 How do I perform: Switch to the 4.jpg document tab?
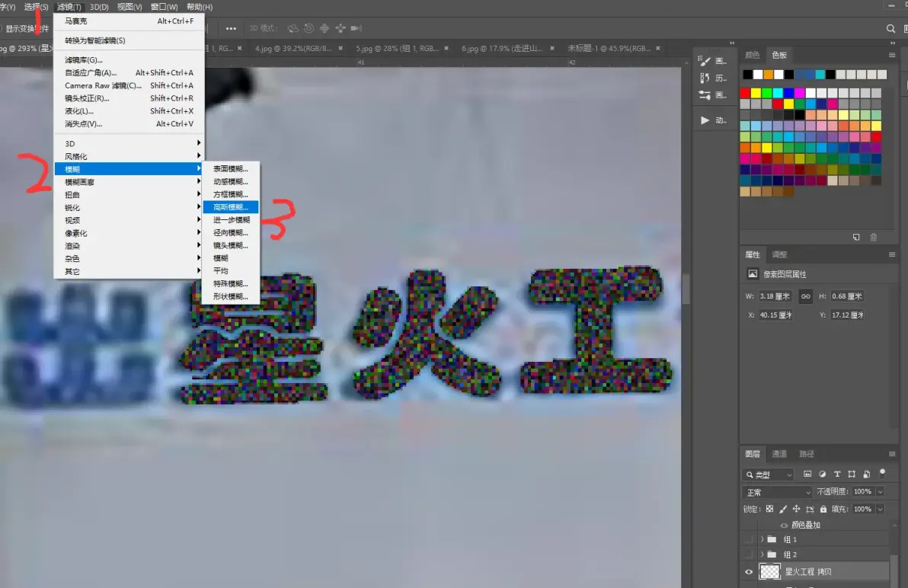(293, 49)
